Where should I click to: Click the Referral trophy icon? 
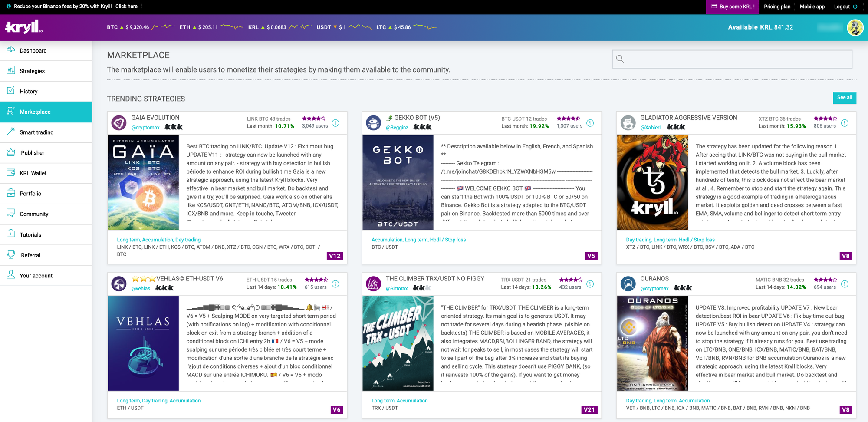[11, 254]
